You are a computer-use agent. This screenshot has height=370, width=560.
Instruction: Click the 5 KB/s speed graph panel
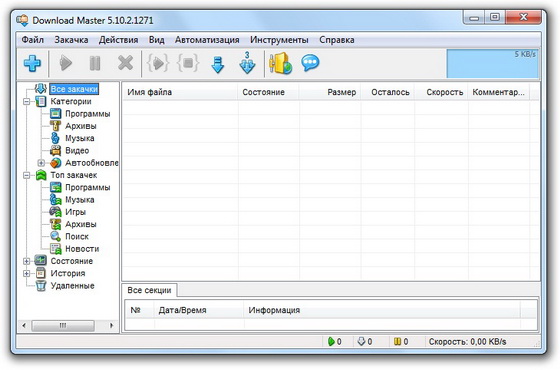(492, 64)
